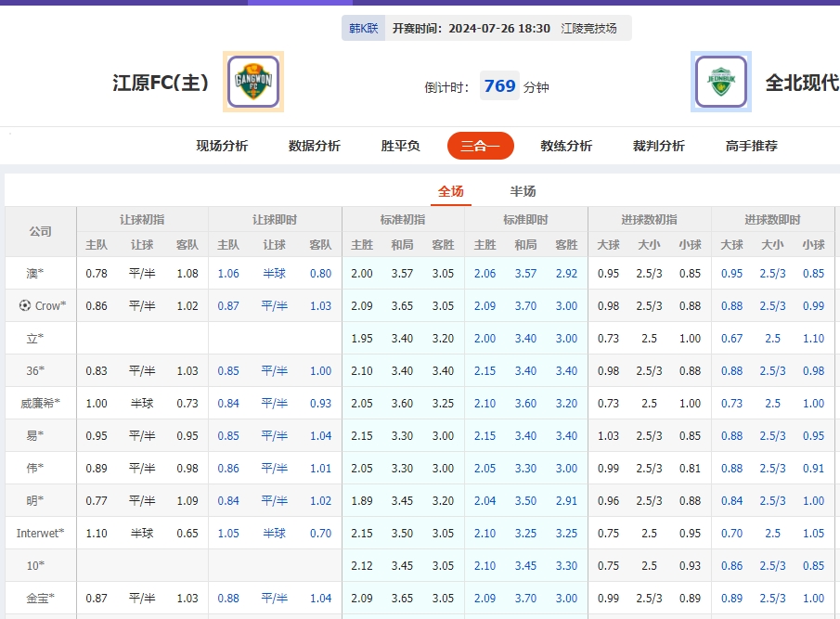Image resolution: width=840 pixels, height=619 pixels.
Task: Click the 韩K联 league badge
Action: point(362,28)
